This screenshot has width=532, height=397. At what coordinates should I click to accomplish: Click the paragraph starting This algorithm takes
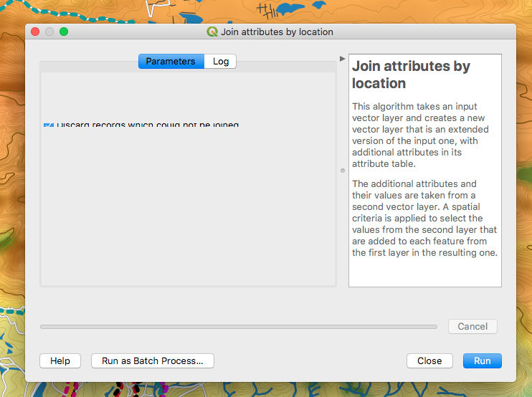[x=420, y=135]
